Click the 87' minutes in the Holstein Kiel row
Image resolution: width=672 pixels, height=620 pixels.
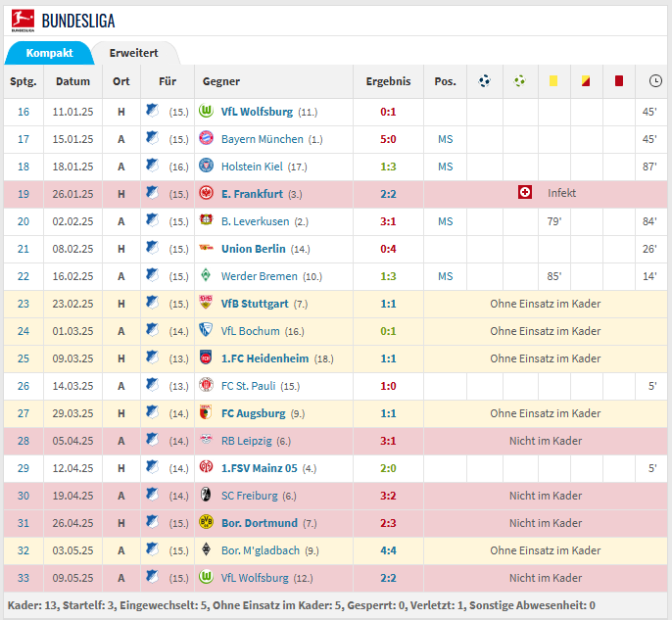pyautogui.click(x=649, y=167)
